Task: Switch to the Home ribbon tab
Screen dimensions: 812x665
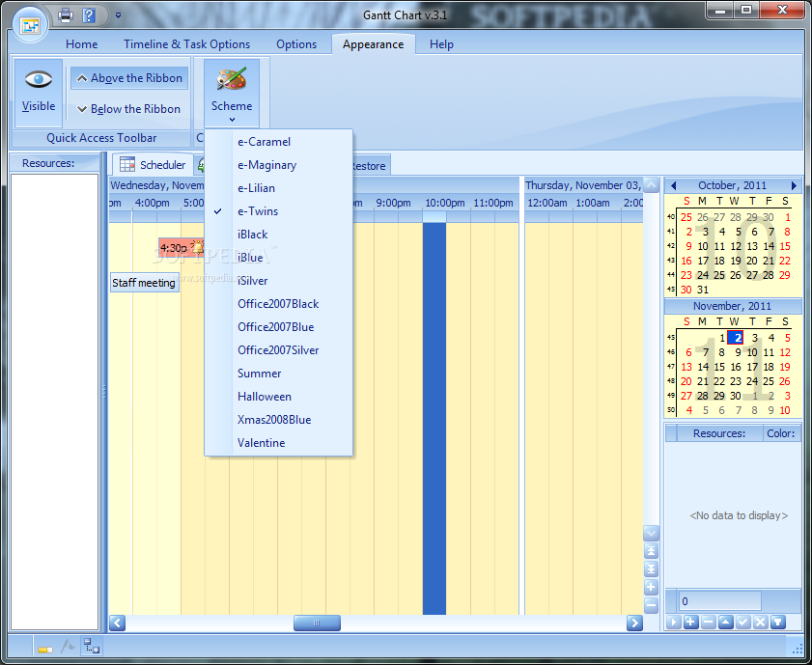Action: point(81,44)
